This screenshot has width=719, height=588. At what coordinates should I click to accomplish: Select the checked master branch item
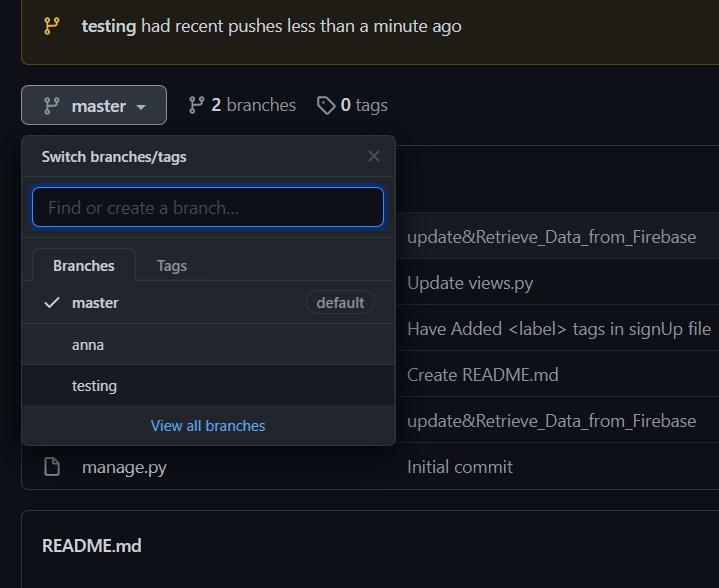(x=95, y=303)
